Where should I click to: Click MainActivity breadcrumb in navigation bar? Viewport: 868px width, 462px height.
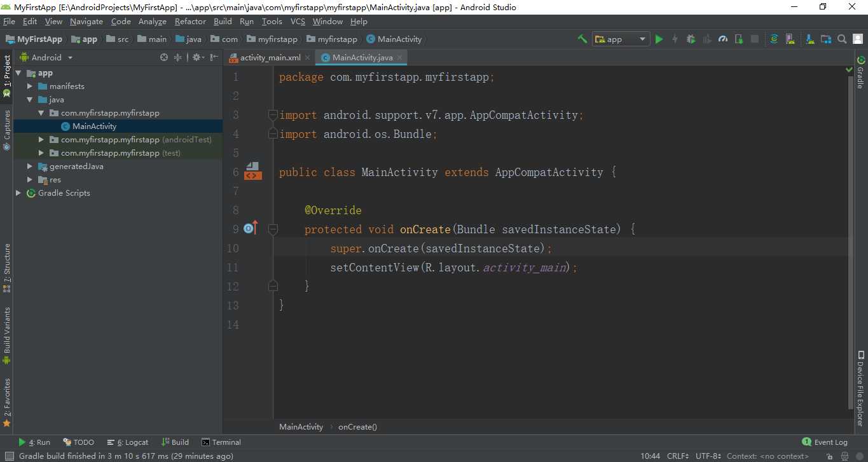(394, 39)
